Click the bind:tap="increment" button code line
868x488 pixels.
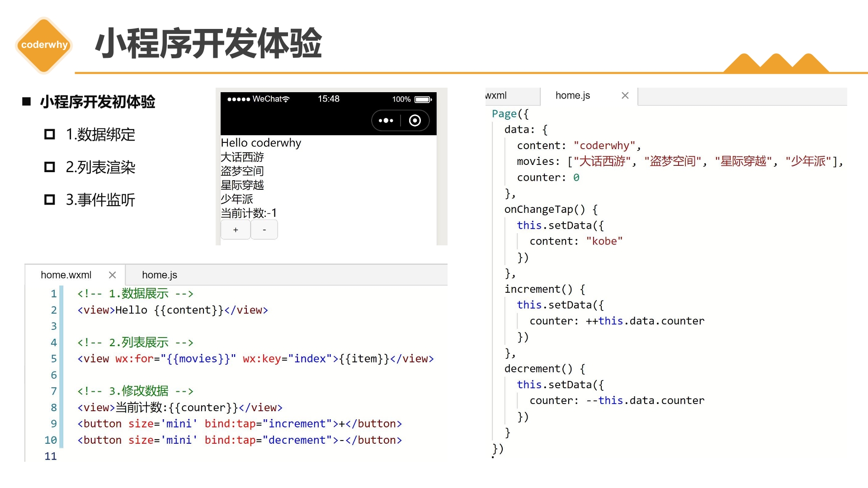240,424
